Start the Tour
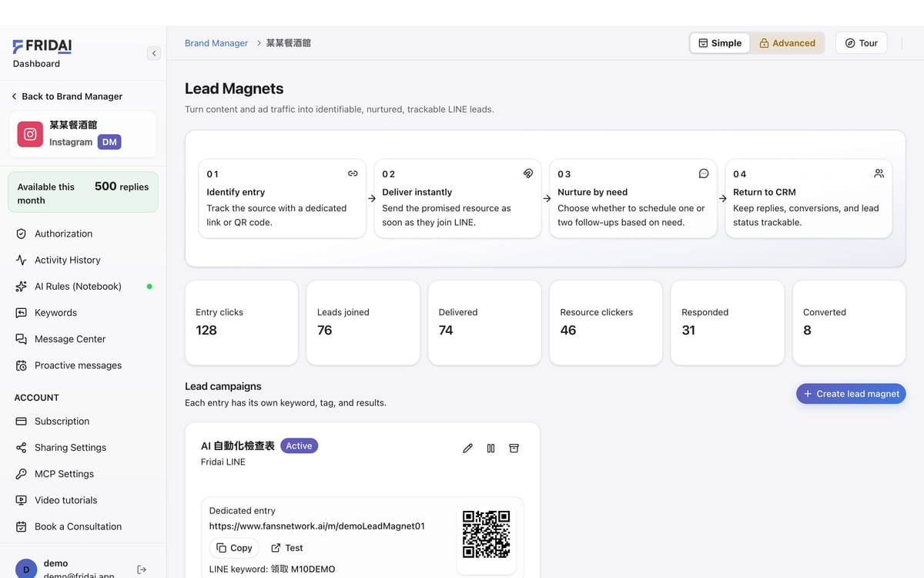The width and height of the screenshot is (924, 578). [861, 43]
